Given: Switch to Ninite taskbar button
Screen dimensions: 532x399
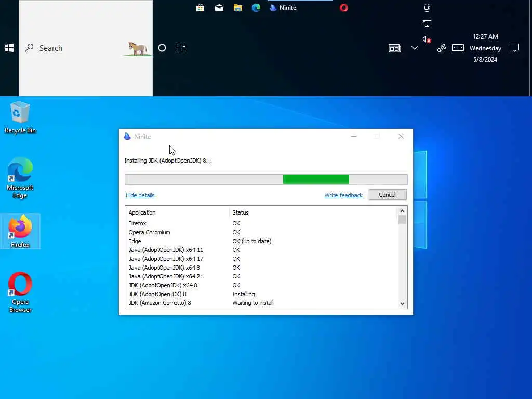Looking at the screenshot, I should tap(300, 7).
